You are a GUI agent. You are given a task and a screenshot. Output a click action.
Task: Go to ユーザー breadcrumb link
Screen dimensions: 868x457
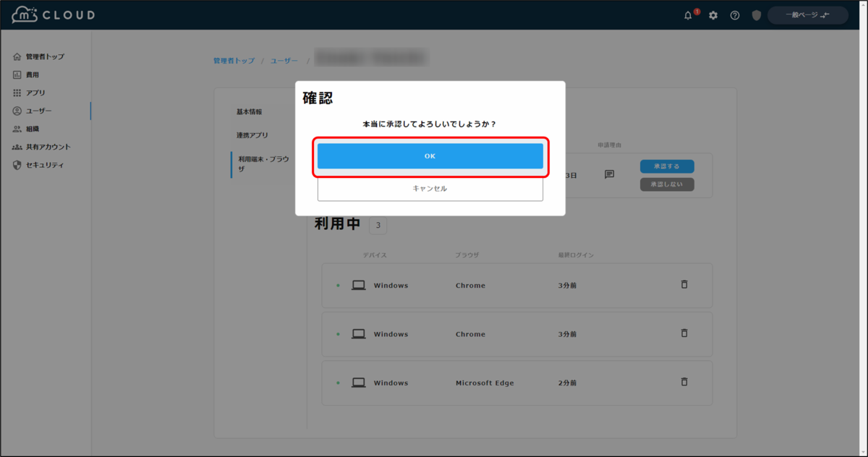(x=284, y=61)
